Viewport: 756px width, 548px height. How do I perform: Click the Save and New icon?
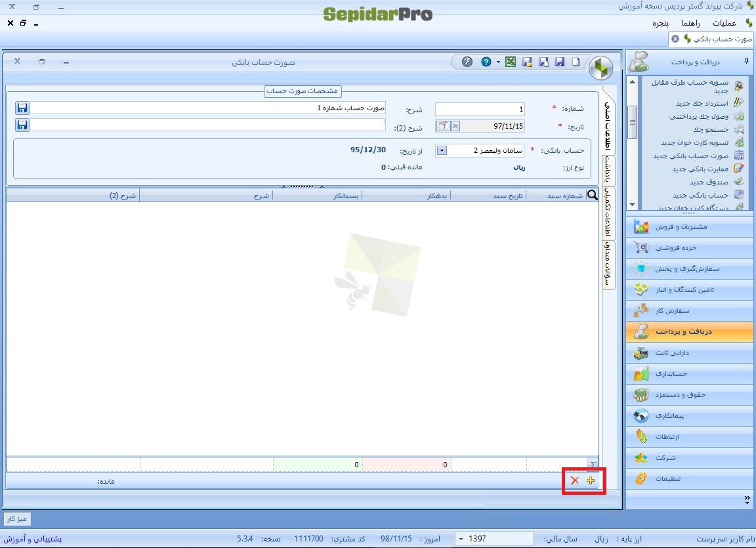click(x=543, y=62)
